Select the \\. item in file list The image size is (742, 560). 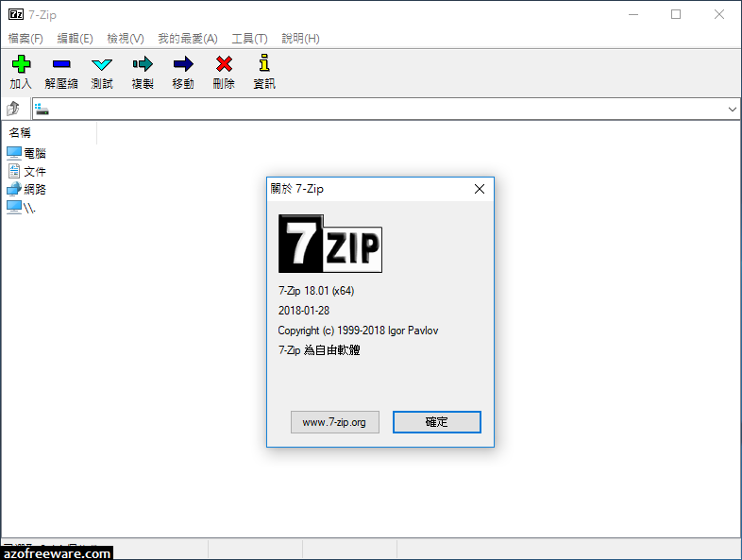[22, 208]
